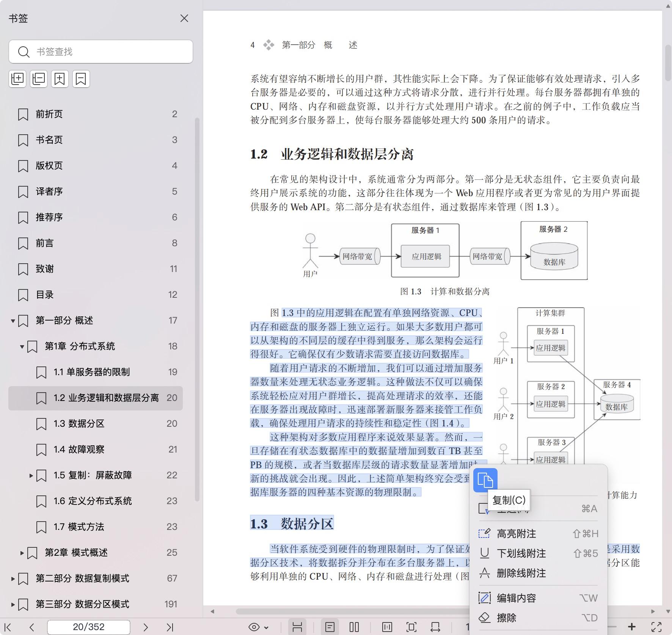
Task: Remove the selected bookmark
Action: click(x=81, y=79)
